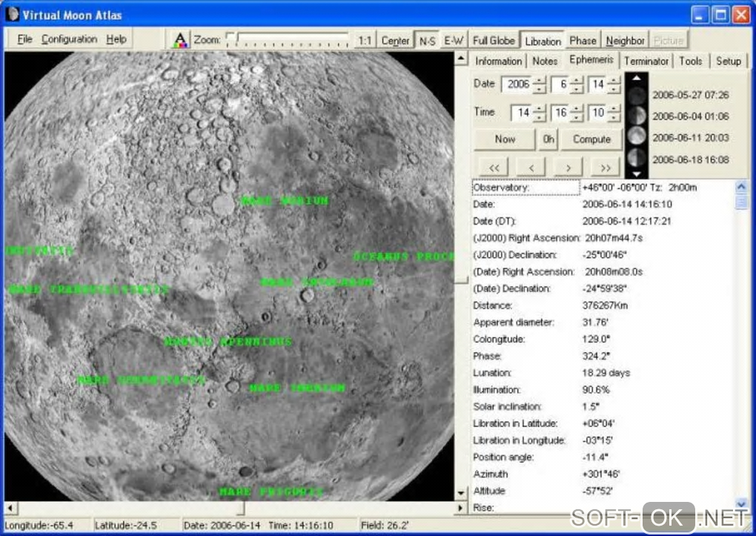This screenshot has width=756, height=536.
Task: Toggle the Libration display button
Action: pos(543,41)
